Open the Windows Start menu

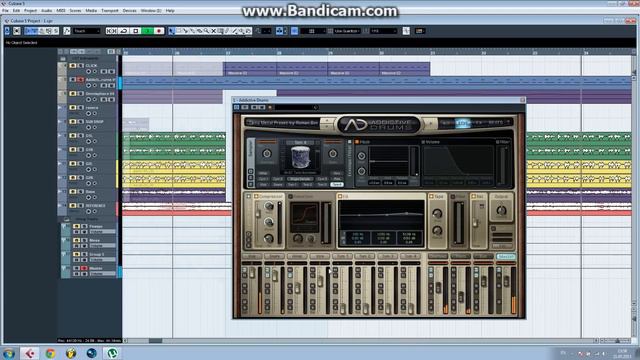[x=9, y=353]
